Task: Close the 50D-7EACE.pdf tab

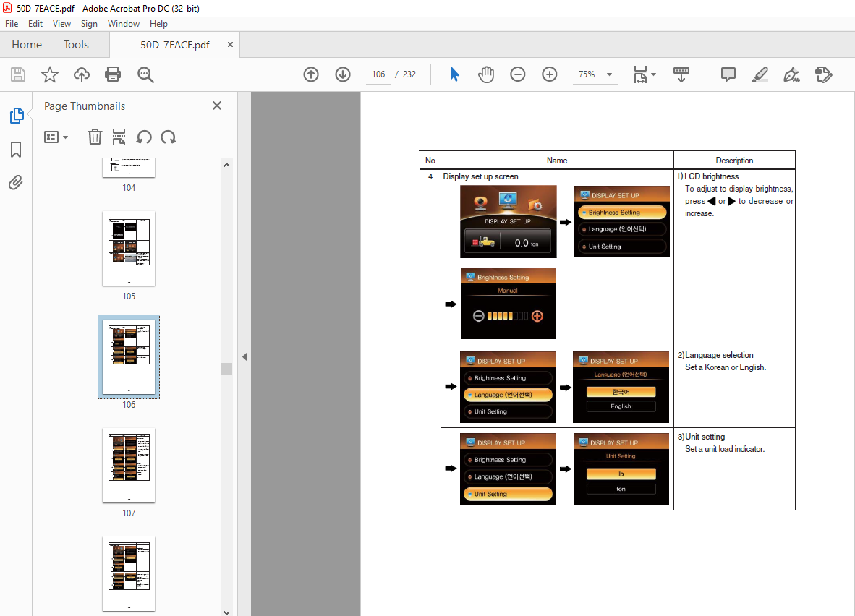Action: (x=230, y=44)
